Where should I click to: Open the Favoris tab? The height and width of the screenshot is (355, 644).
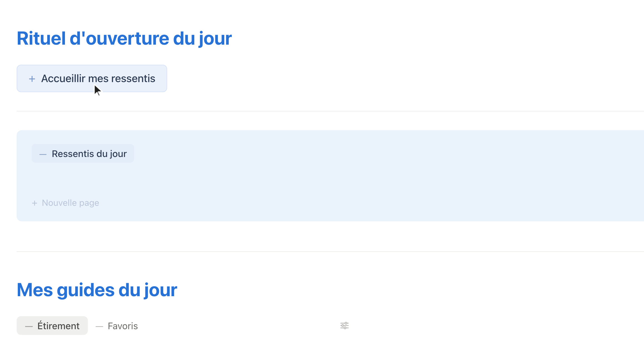coord(117,326)
